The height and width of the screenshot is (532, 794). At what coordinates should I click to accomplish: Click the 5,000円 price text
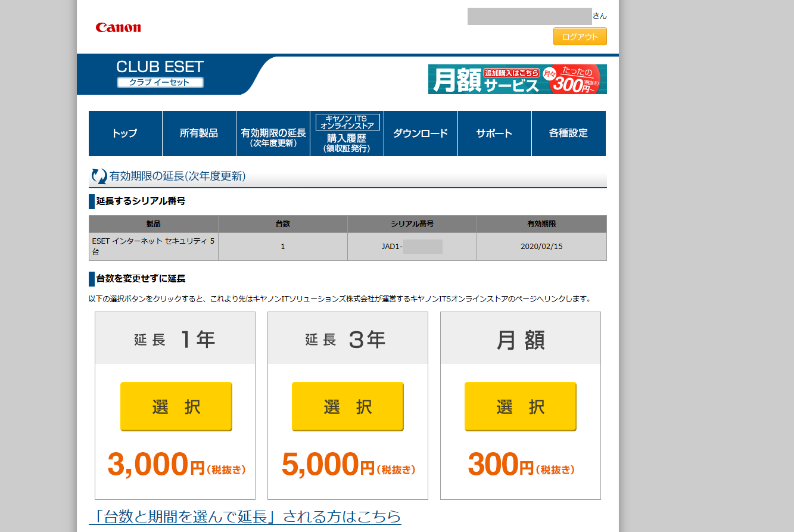348,465
